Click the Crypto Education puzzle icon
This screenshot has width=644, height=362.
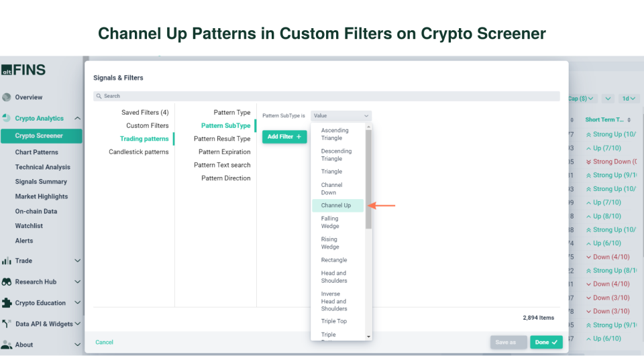point(7,302)
